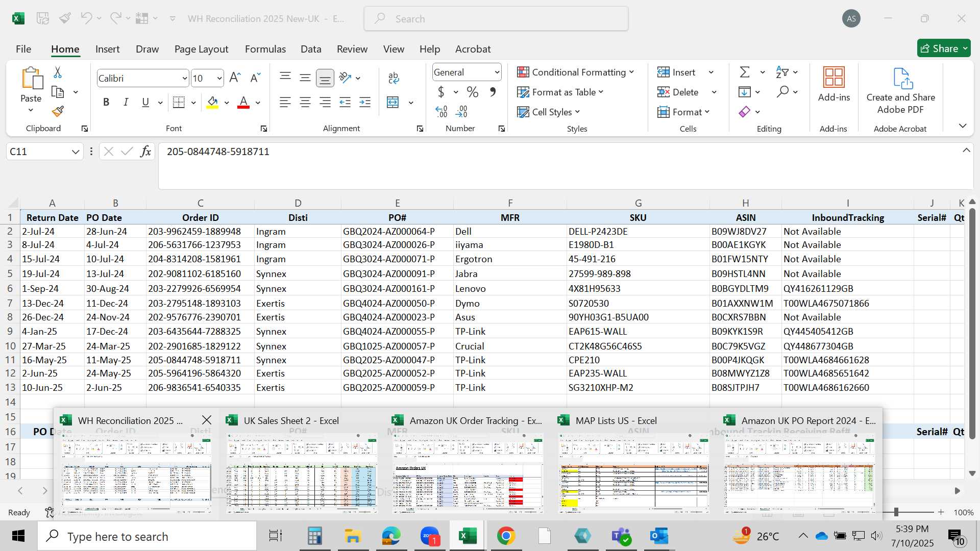The width and height of the screenshot is (980, 551).
Task: Toggle Underline formatting
Action: pos(145,102)
